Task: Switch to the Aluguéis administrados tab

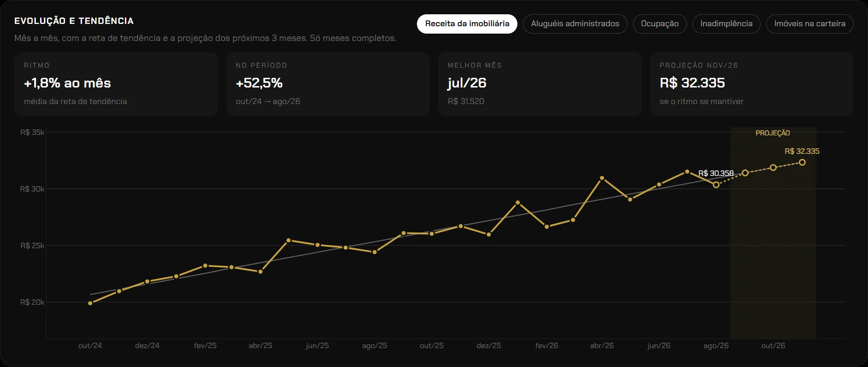Action: tap(575, 24)
